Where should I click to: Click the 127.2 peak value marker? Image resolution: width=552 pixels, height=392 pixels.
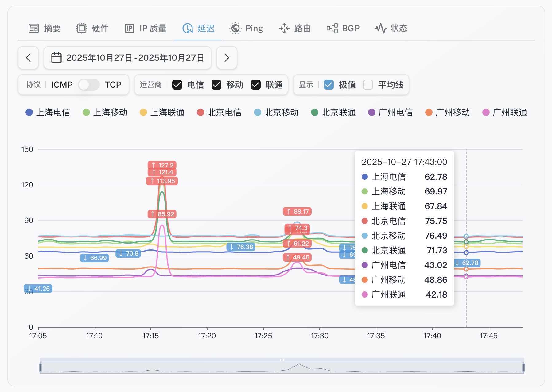[162, 165]
